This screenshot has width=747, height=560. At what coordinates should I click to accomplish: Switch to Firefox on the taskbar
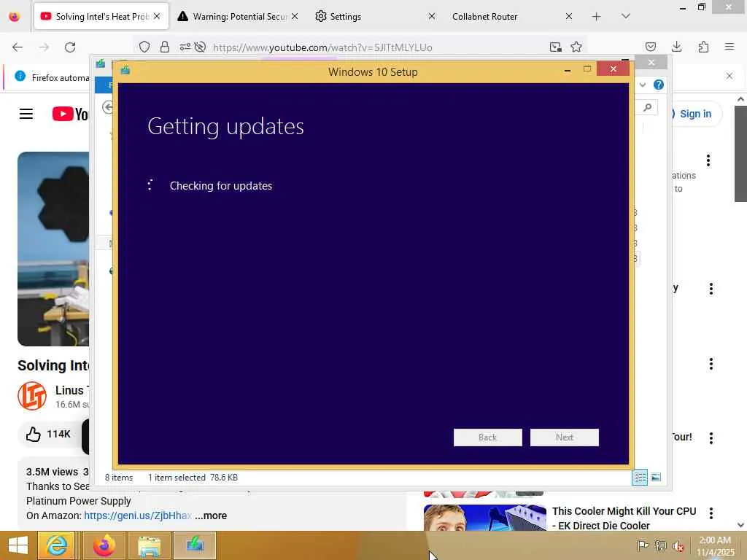tap(104, 545)
